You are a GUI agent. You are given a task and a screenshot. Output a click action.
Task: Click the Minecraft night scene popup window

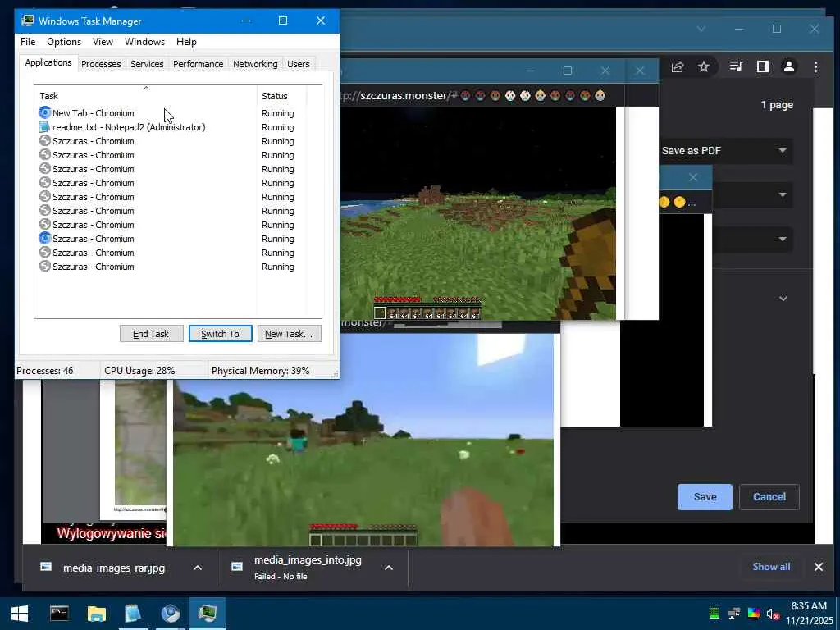tap(478, 213)
